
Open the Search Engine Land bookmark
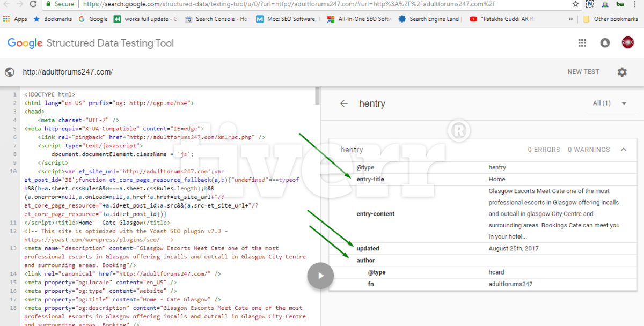(x=429, y=19)
